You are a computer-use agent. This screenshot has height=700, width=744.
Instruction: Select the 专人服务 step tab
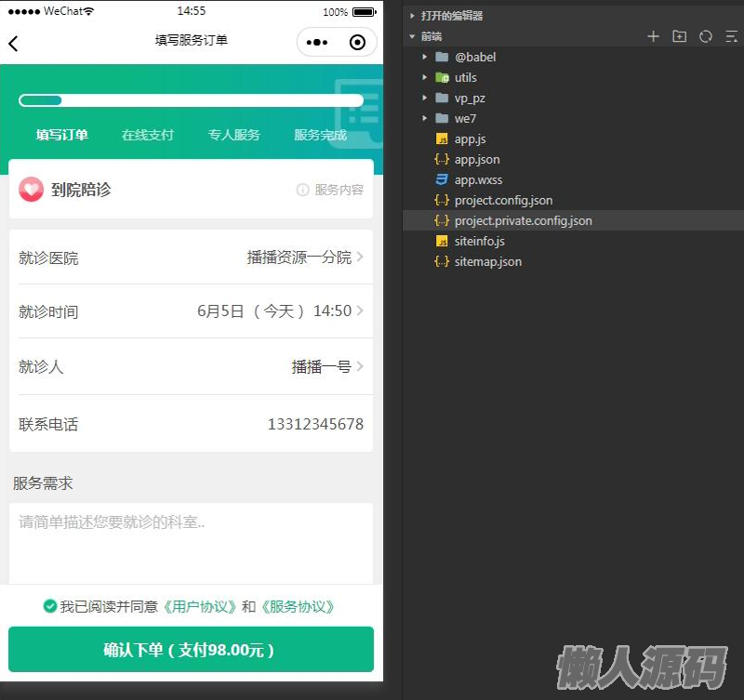(234, 135)
